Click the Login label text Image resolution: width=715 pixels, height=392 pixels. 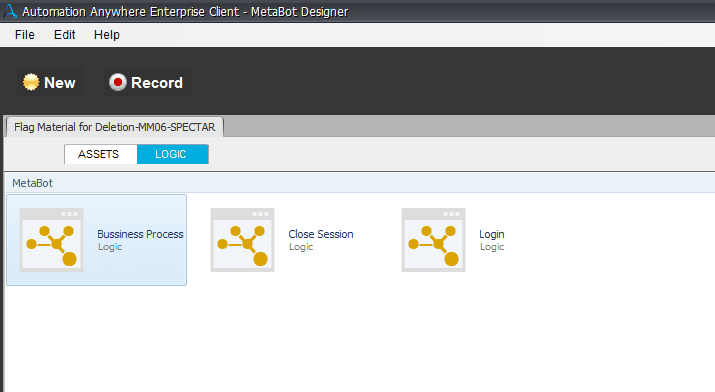[492, 234]
